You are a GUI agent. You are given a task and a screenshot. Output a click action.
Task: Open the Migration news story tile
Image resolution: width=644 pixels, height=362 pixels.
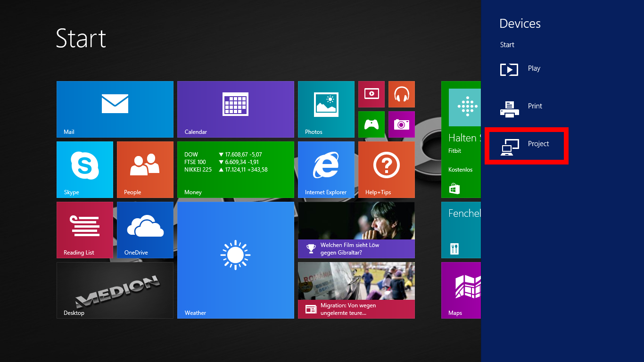[x=356, y=290]
